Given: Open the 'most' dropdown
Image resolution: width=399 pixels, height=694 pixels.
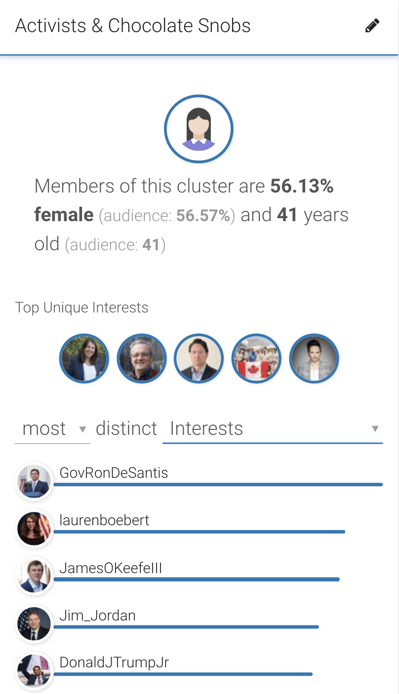Looking at the screenshot, I should coord(52,428).
